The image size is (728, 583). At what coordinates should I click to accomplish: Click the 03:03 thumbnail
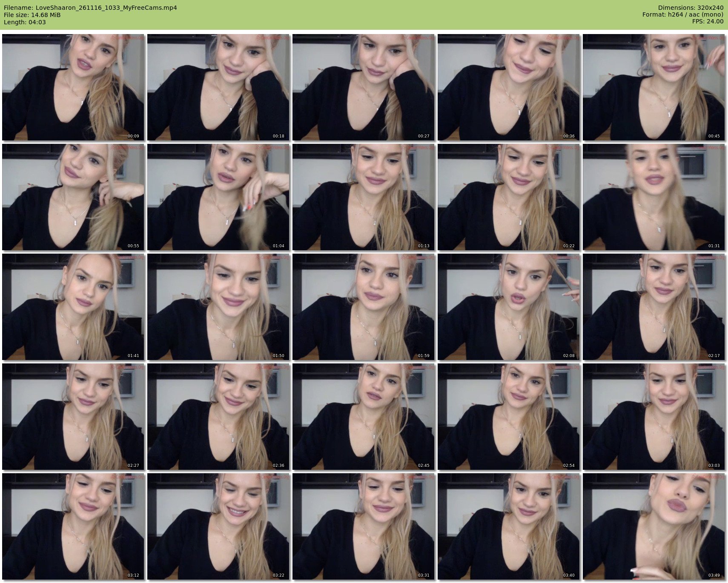point(654,417)
